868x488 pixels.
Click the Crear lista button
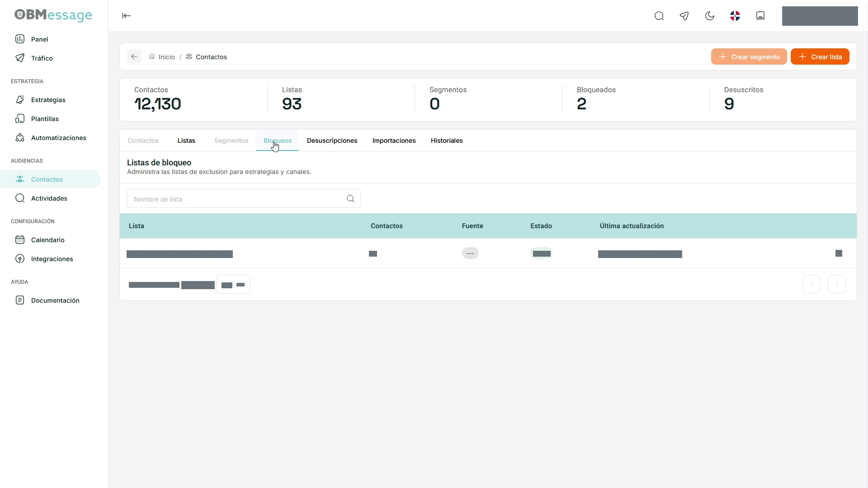820,56
